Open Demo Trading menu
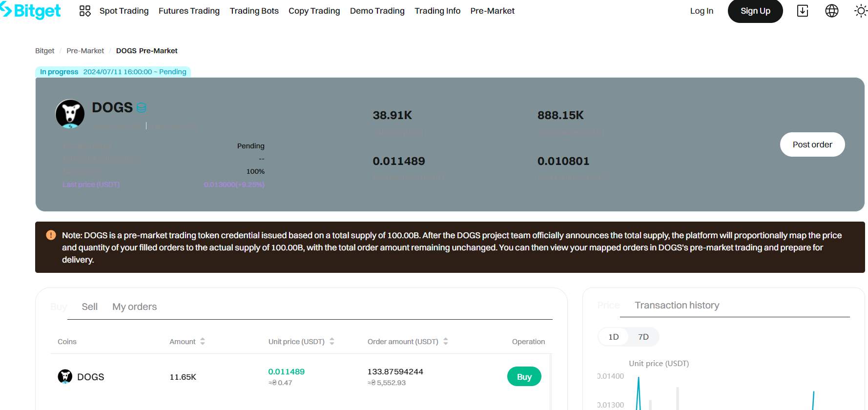Screen dimensions: 868x410 tap(377, 11)
